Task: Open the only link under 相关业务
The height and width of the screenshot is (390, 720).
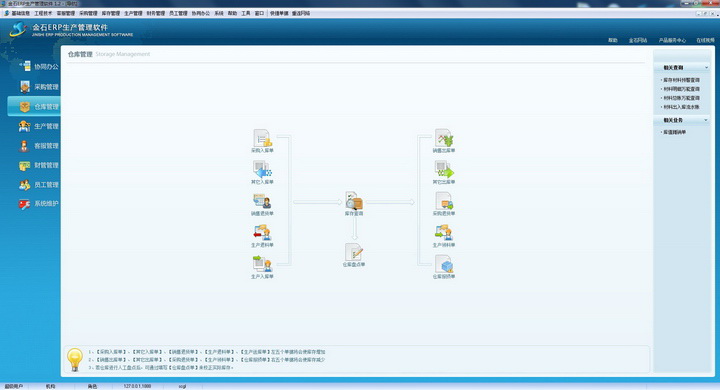Action: pyautogui.click(x=674, y=132)
